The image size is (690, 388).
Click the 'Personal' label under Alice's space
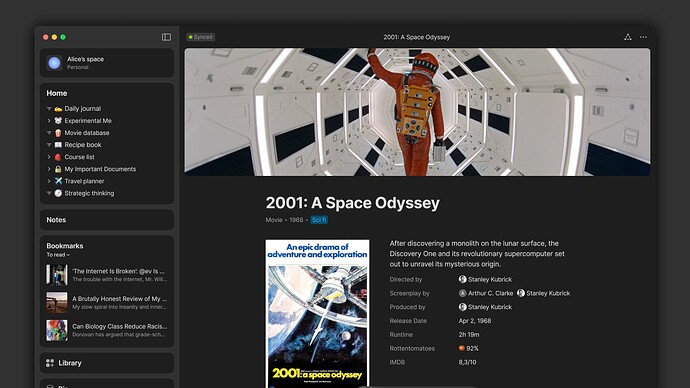[x=77, y=67]
